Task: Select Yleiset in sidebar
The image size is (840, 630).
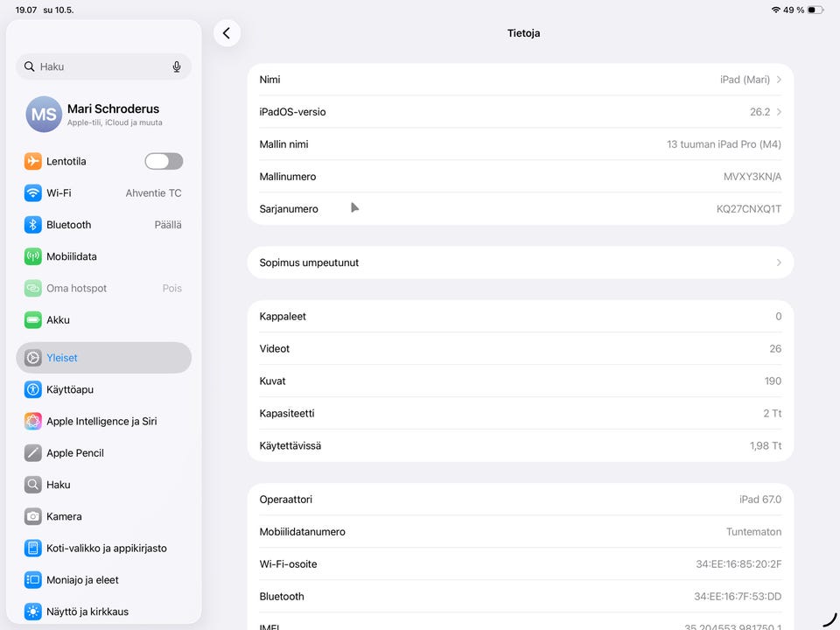Action: point(104,358)
